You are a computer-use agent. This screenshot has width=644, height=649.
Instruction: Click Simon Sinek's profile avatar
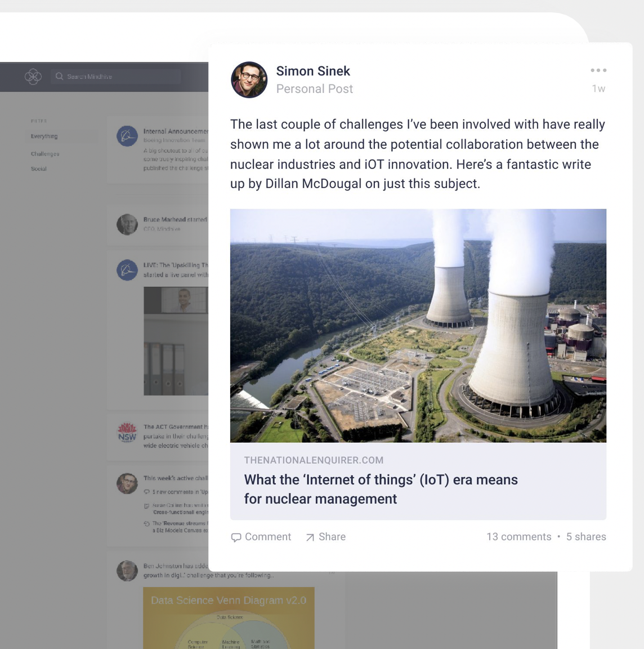click(x=249, y=80)
